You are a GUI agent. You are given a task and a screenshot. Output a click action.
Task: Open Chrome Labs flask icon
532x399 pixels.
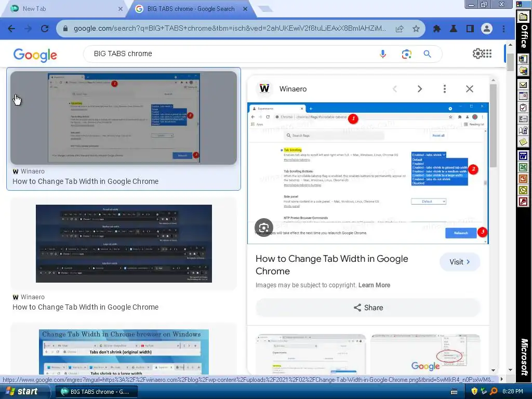[453, 29]
